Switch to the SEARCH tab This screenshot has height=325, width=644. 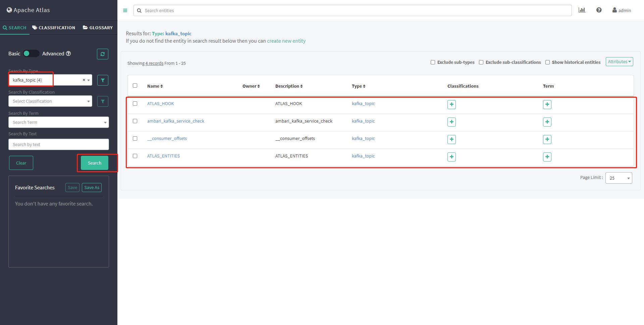pos(14,28)
